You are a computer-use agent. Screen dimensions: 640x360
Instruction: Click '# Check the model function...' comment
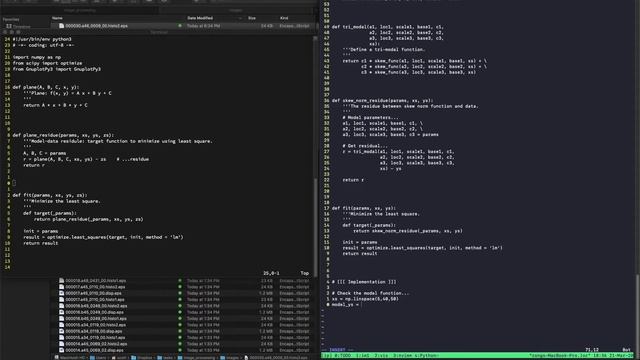(370, 293)
